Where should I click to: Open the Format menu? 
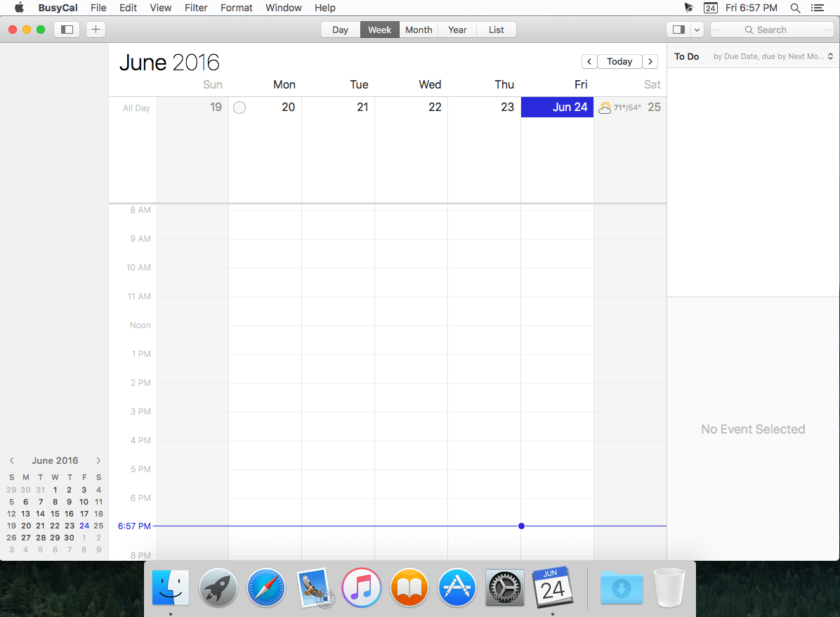tap(236, 8)
